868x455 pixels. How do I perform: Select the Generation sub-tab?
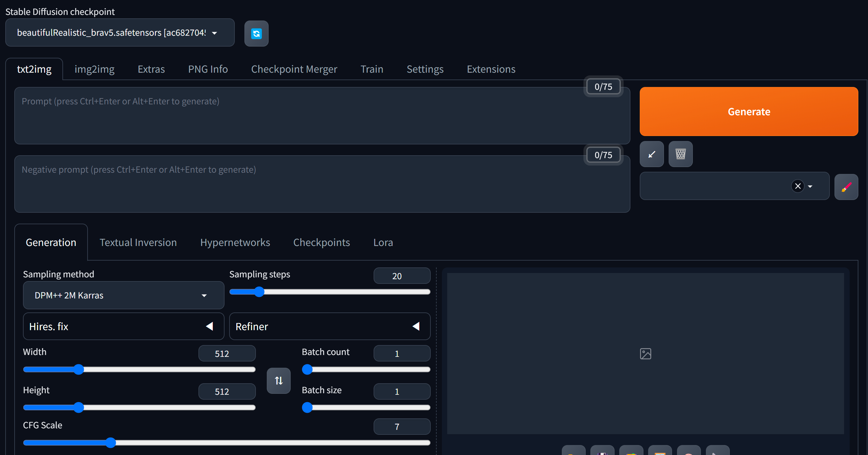(51, 242)
